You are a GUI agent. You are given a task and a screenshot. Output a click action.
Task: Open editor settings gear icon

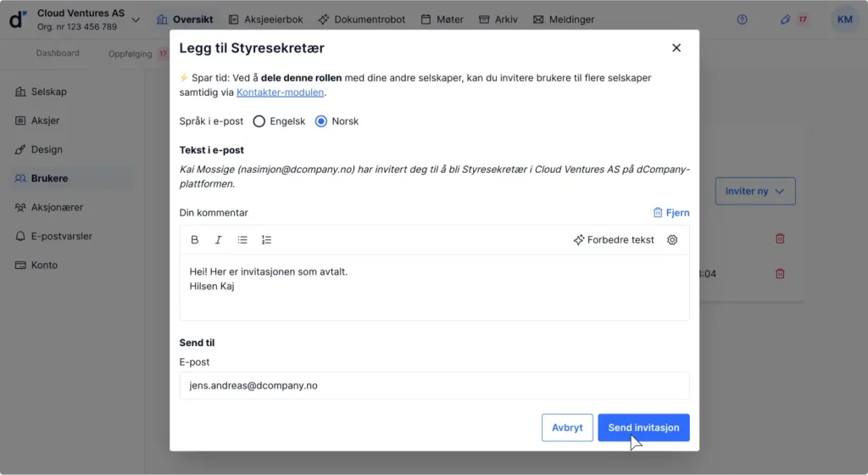tap(672, 240)
